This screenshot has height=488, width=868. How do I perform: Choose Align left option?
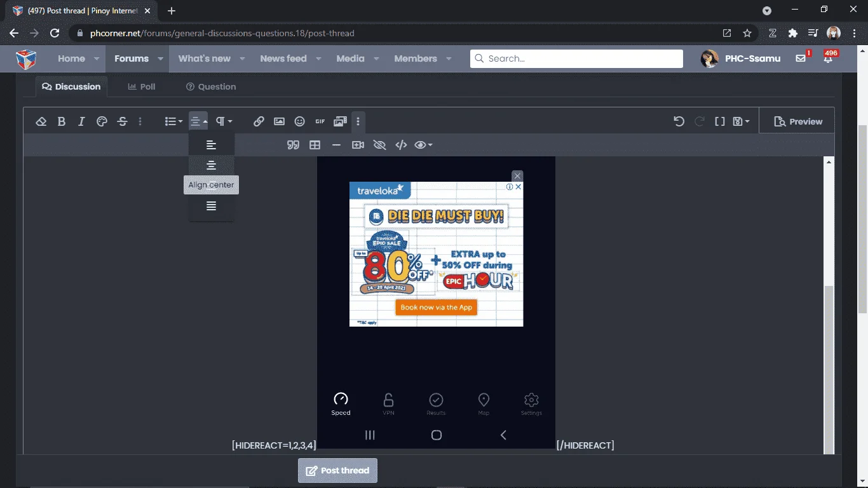tap(212, 145)
